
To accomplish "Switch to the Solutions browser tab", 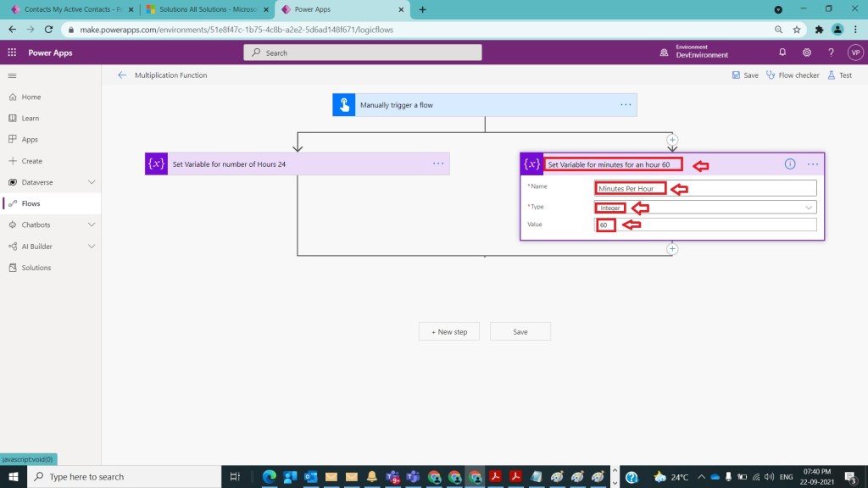I will click(x=202, y=9).
